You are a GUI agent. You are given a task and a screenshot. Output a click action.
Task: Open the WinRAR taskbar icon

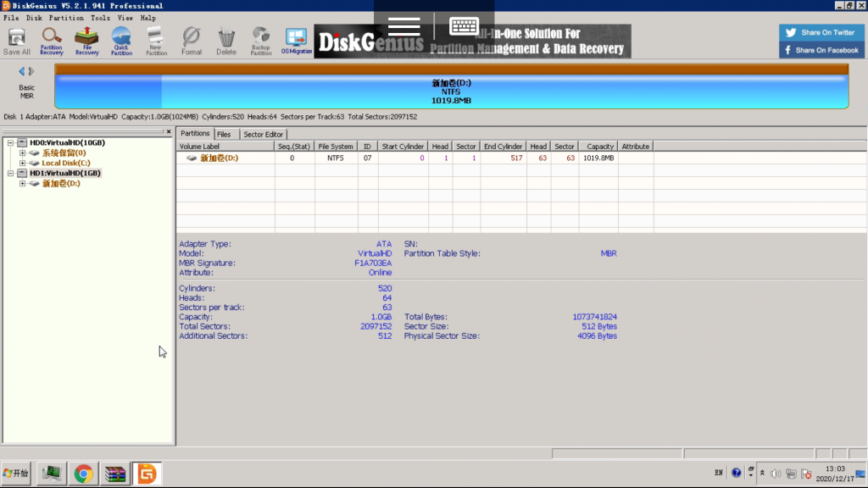pos(115,474)
